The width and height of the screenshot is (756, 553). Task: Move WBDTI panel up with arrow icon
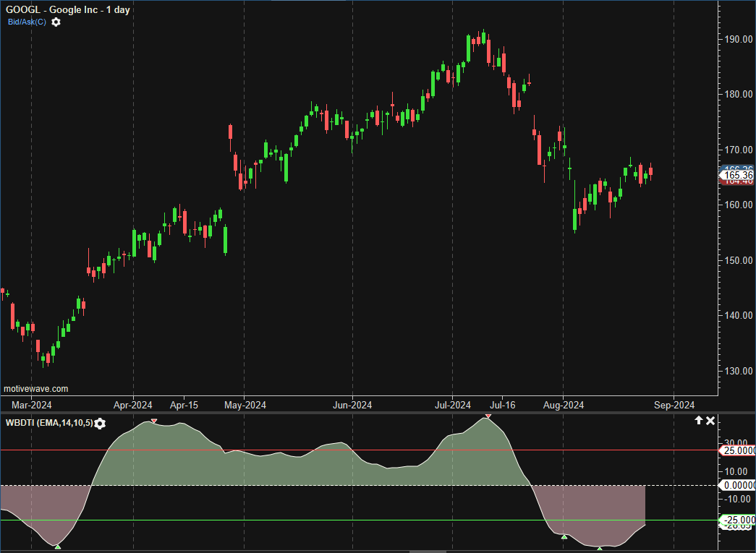point(699,420)
